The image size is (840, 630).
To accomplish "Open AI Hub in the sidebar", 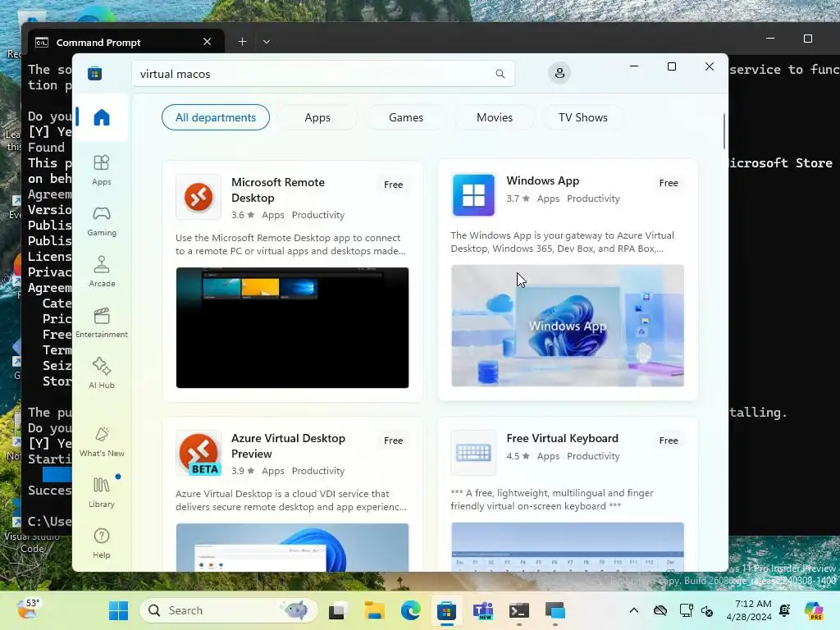I will [102, 373].
